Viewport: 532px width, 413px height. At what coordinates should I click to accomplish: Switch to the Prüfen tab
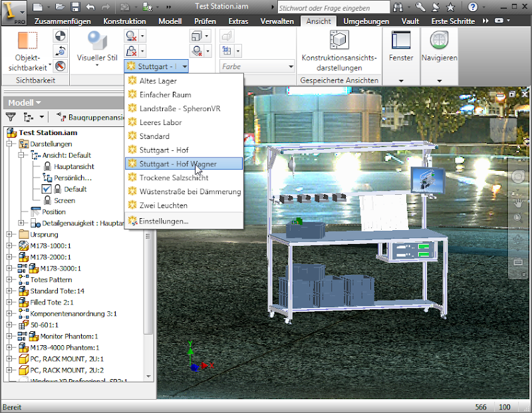[x=205, y=21]
